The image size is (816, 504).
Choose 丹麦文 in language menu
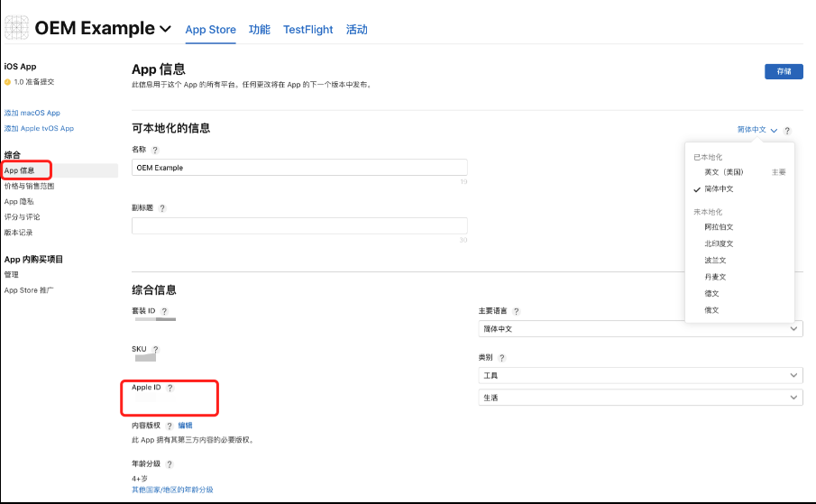click(715, 277)
